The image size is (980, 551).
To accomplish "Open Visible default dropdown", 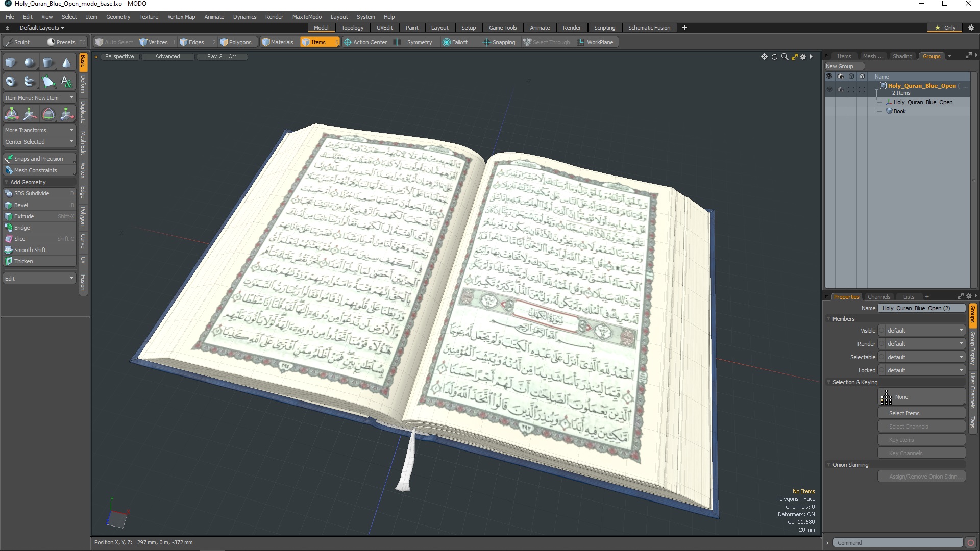I will (922, 331).
